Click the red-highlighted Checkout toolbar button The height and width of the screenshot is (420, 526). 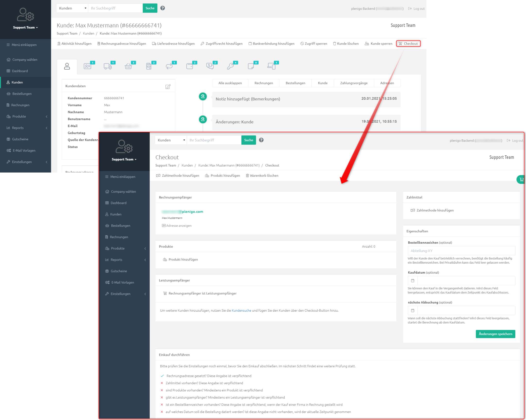(x=408, y=44)
